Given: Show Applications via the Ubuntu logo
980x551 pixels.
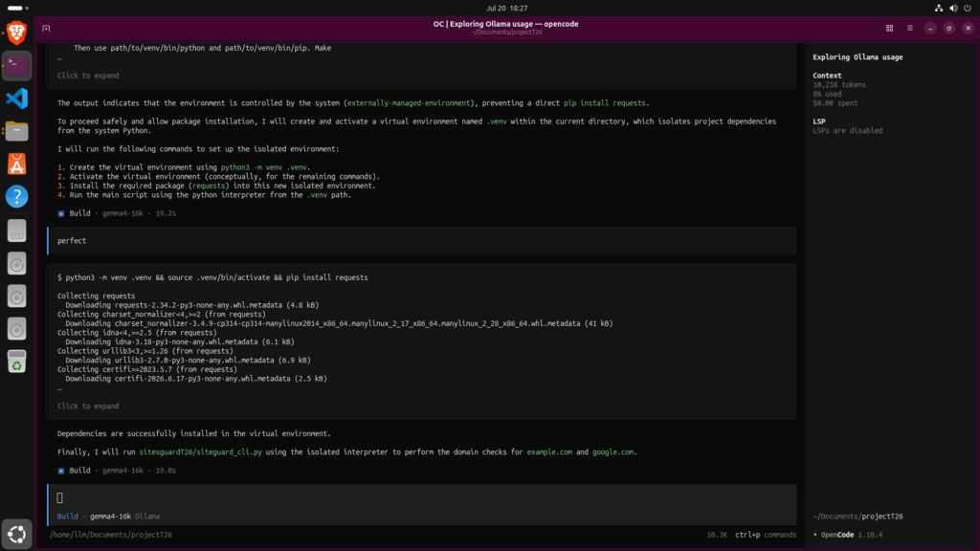Looking at the screenshot, I should [x=17, y=534].
